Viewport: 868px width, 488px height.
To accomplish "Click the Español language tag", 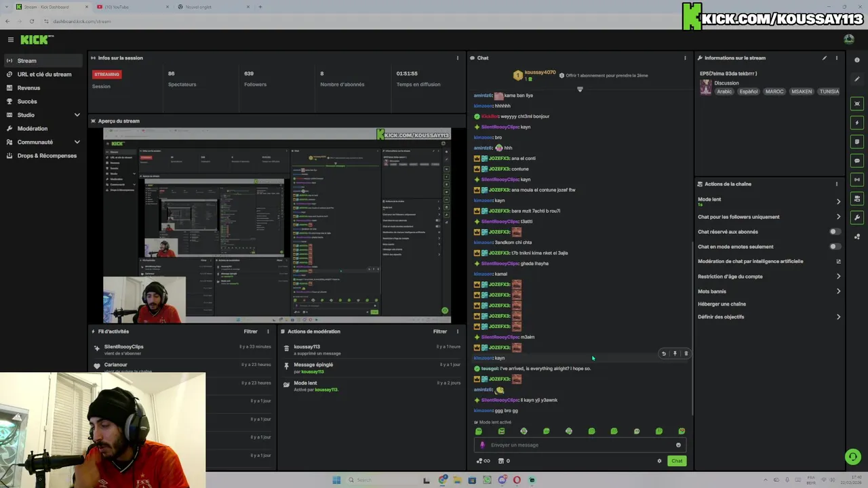I will [x=749, y=91].
